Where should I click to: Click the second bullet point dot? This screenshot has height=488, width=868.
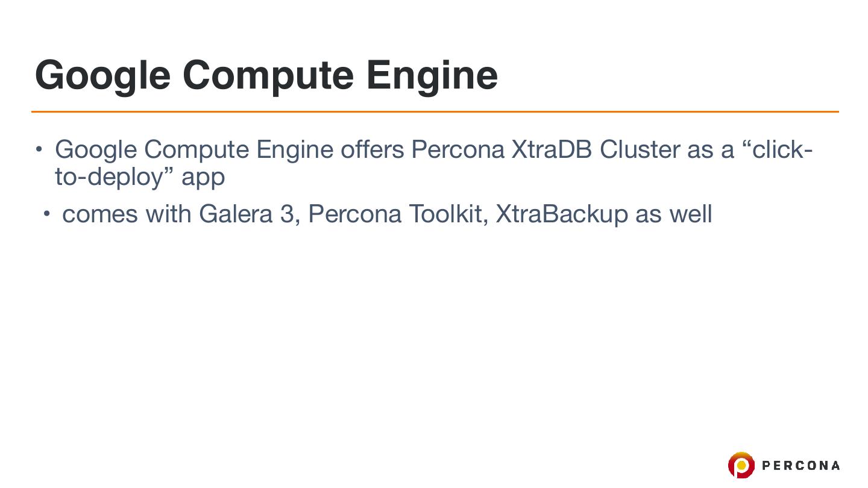(47, 213)
